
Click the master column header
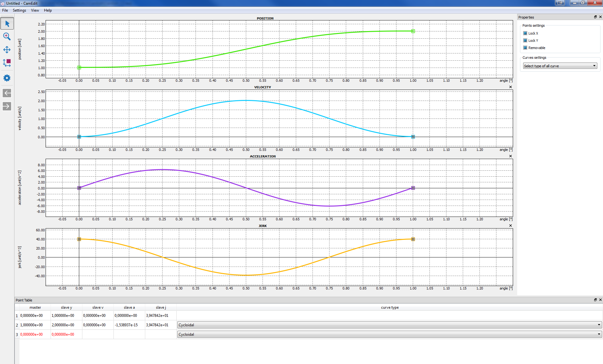[x=35, y=307]
